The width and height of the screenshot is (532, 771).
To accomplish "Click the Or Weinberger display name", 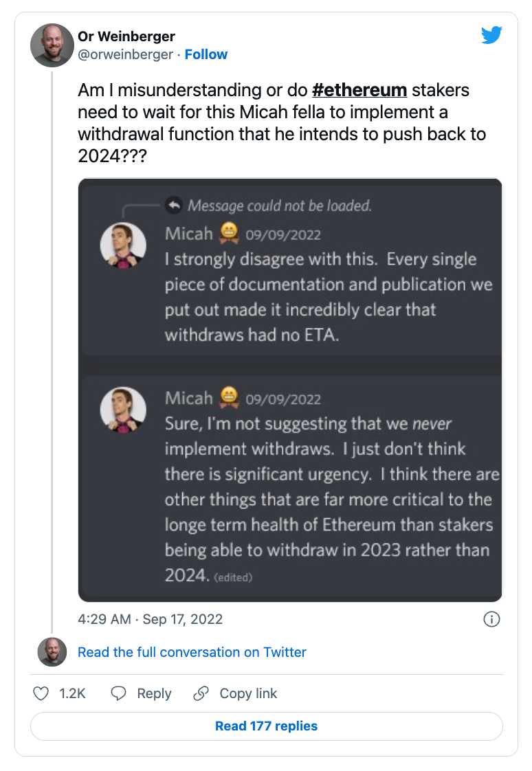I will 126,36.
